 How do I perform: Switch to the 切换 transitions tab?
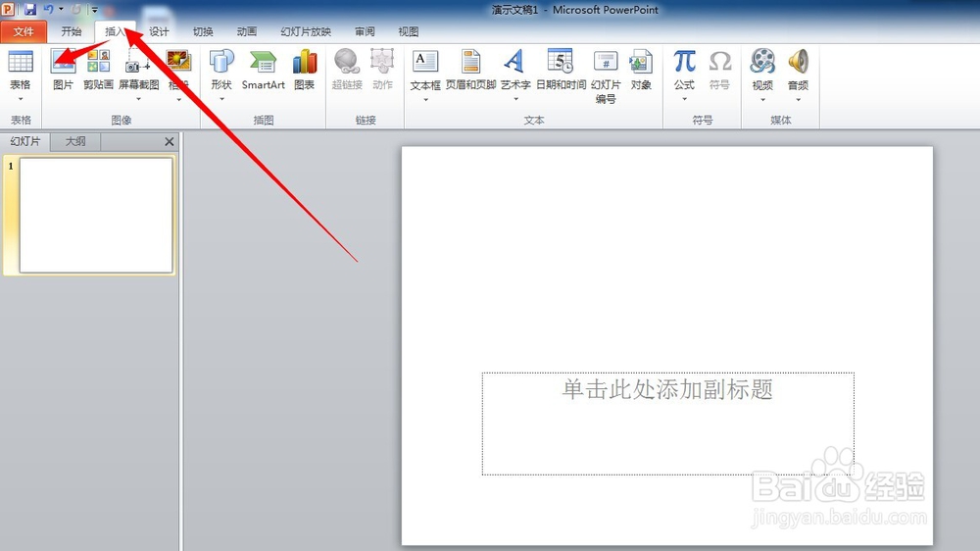point(203,31)
